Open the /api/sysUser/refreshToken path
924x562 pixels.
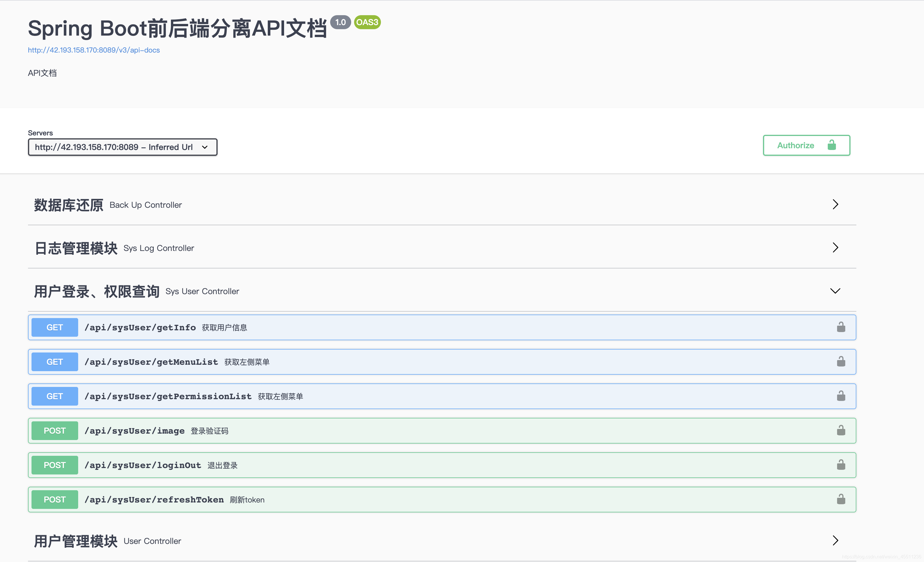[154, 500]
